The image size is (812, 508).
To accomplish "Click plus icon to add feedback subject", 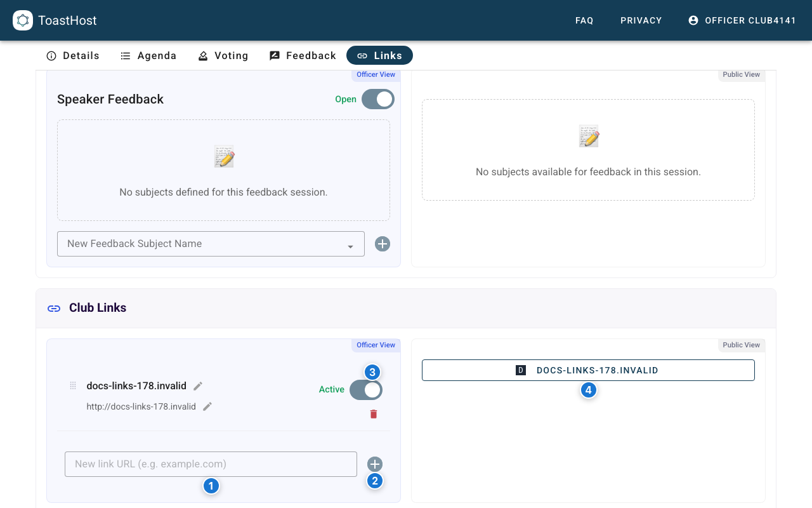I will (x=382, y=244).
